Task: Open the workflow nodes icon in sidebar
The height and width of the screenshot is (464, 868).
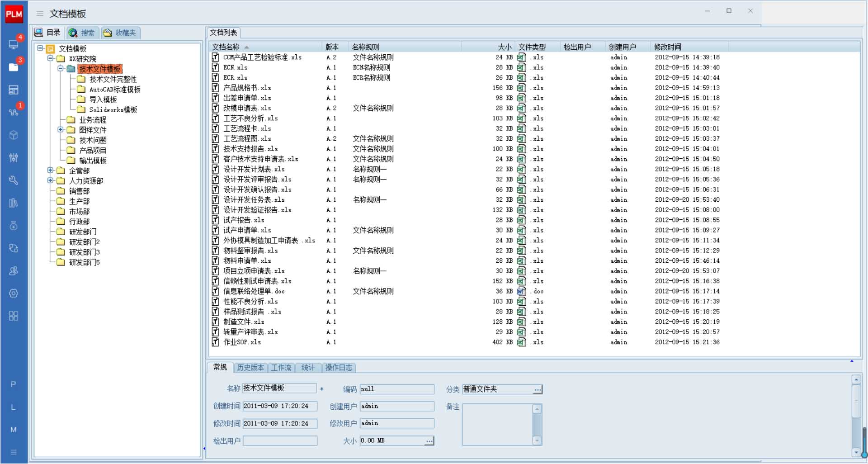Action: [x=14, y=112]
